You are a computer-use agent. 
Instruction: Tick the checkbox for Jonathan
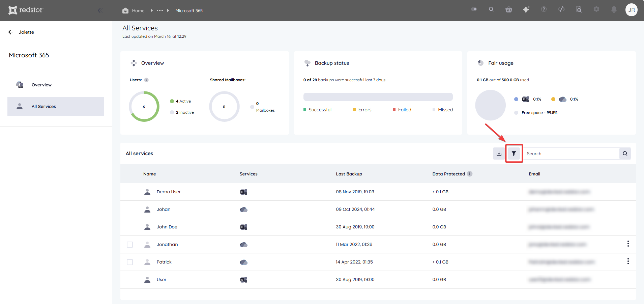(130, 245)
